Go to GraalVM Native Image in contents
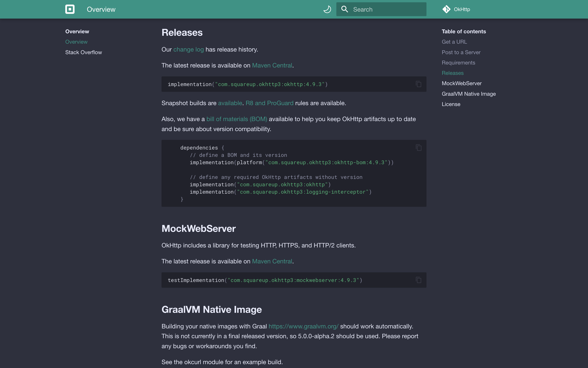588x368 pixels. (x=468, y=94)
